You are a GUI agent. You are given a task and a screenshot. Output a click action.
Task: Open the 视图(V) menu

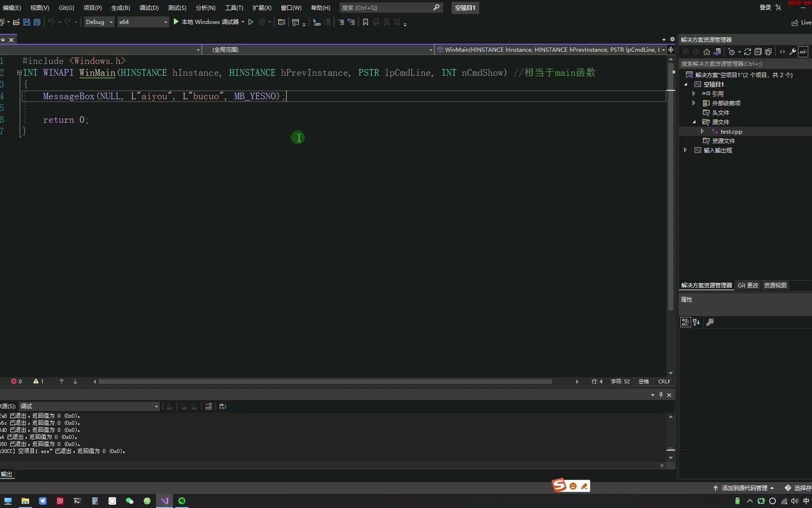pos(39,8)
